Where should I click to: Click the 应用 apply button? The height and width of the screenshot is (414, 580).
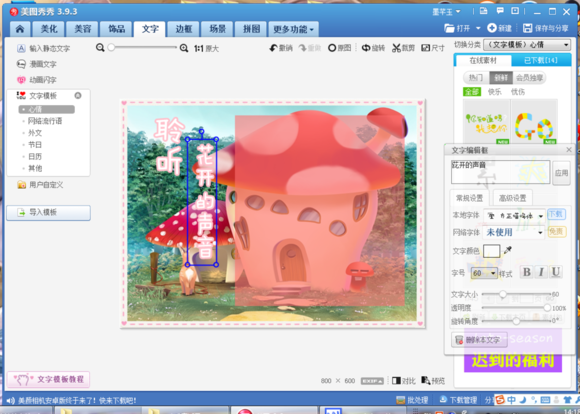pyautogui.click(x=561, y=173)
